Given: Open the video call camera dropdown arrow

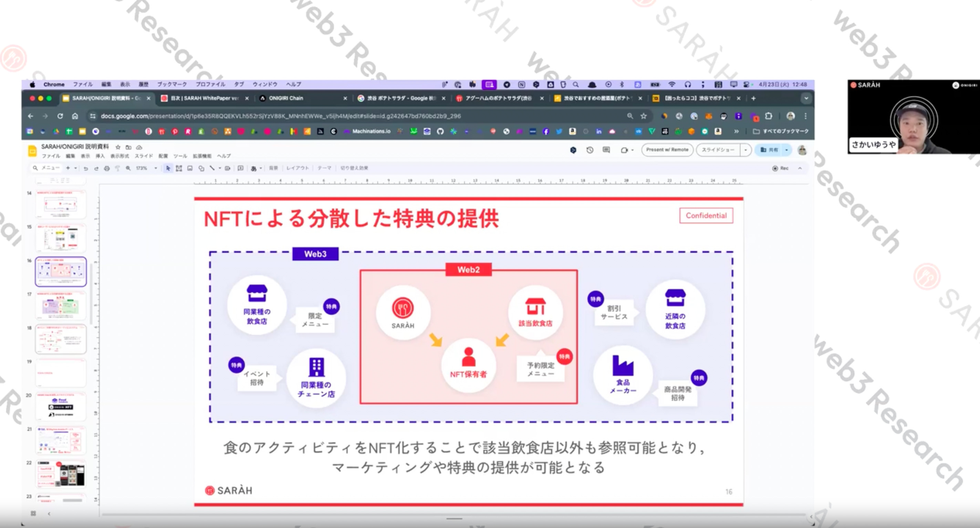Looking at the screenshot, I should (632, 150).
